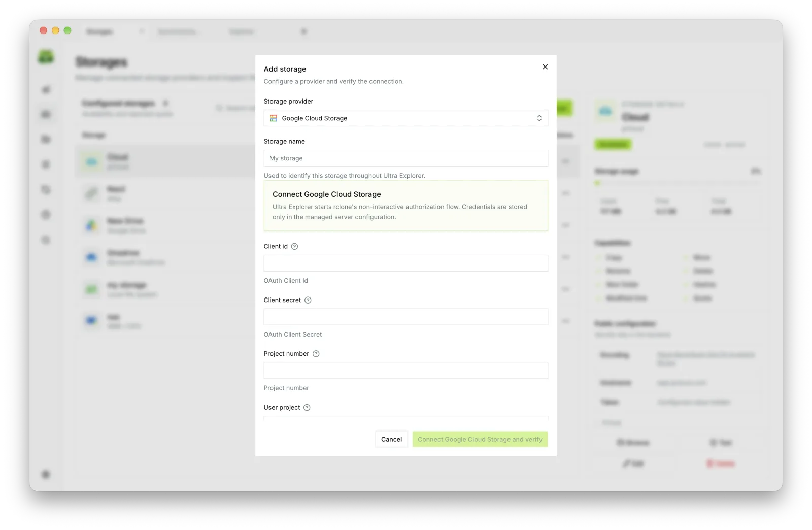812x530 pixels.
Task: Show help for Client secret
Action: (x=308, y=301)
